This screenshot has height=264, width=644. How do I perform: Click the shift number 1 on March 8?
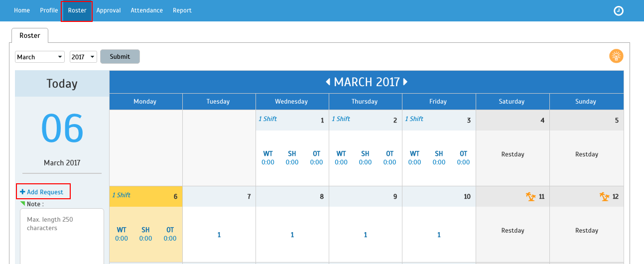(x=292, y=235)
